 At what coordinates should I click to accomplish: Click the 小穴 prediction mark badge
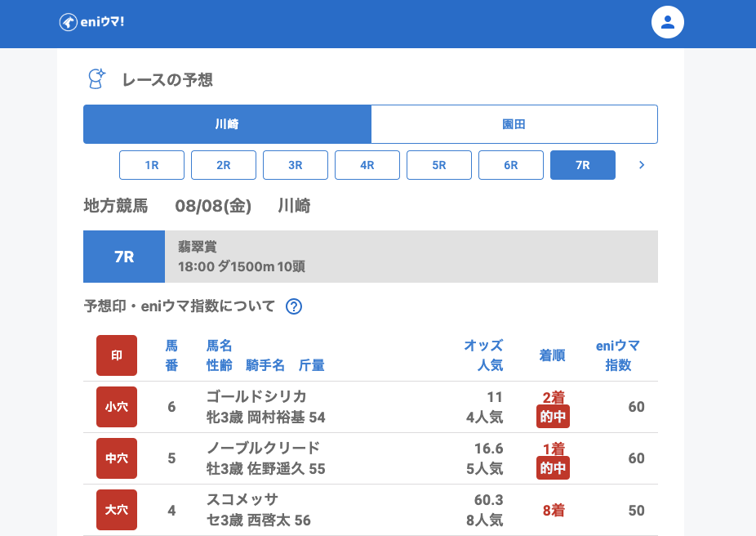117,407
